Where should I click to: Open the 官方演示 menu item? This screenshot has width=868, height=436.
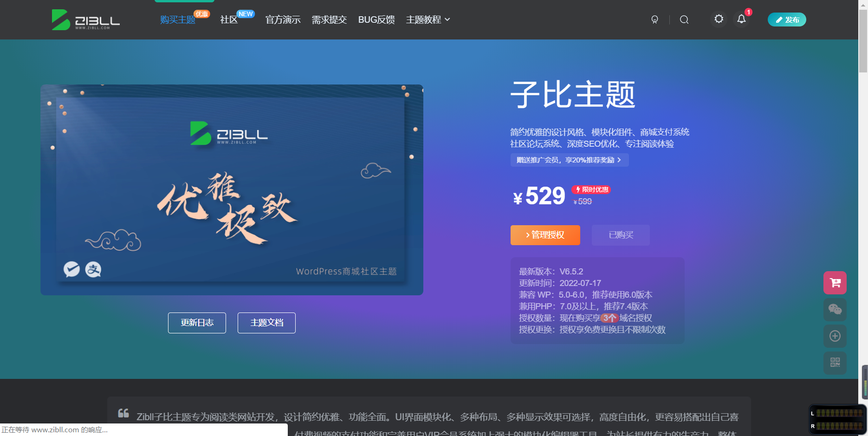283,20
